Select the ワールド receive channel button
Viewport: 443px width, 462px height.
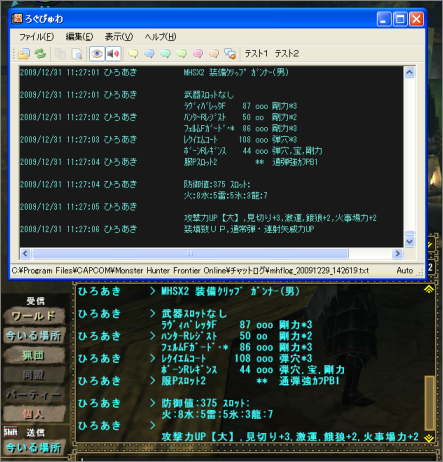tap(34, 316)
